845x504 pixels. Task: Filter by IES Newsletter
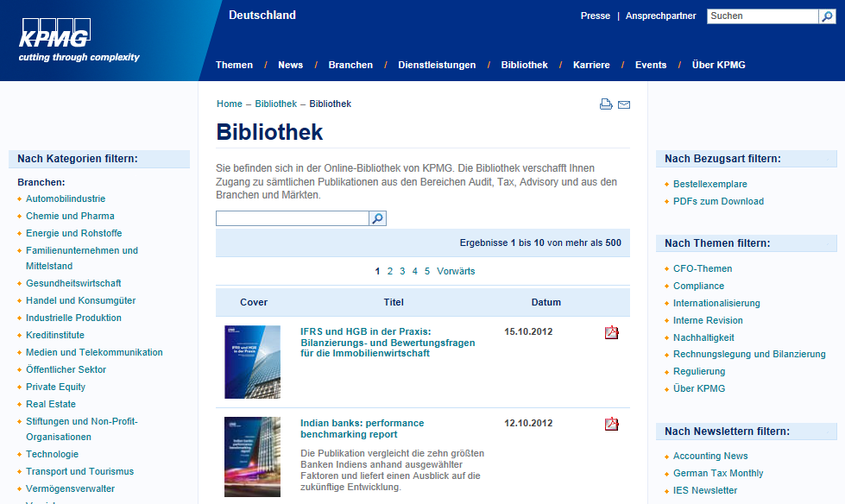point(705,490)
